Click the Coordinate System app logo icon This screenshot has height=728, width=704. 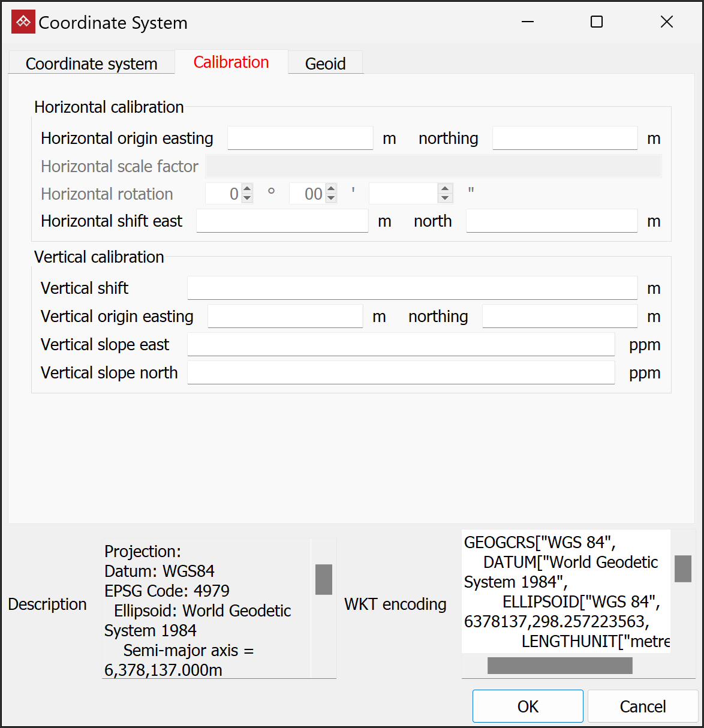(23, 22)
